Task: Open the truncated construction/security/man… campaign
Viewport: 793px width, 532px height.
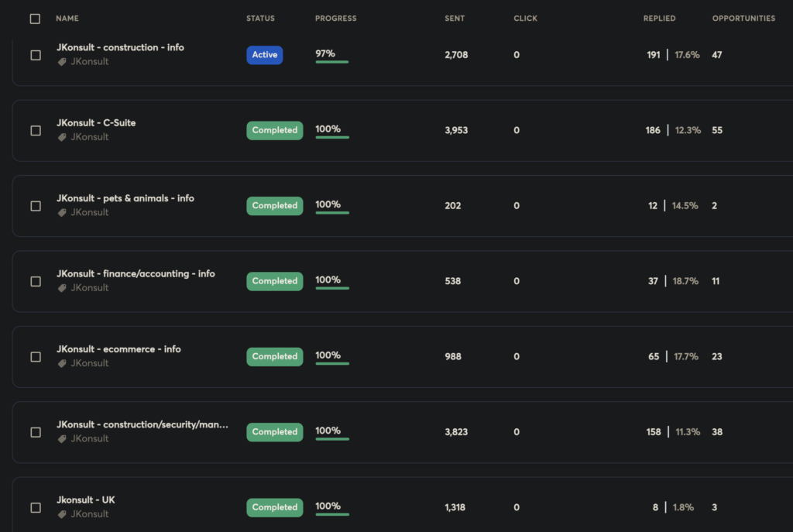Action: tap(142, 424)
